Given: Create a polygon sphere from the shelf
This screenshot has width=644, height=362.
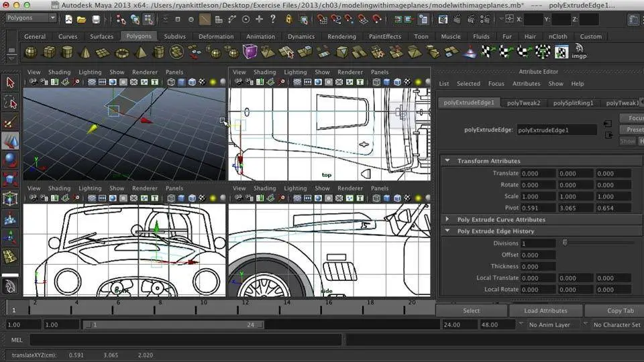Looking at the screenshot, I should pos(31,52).
